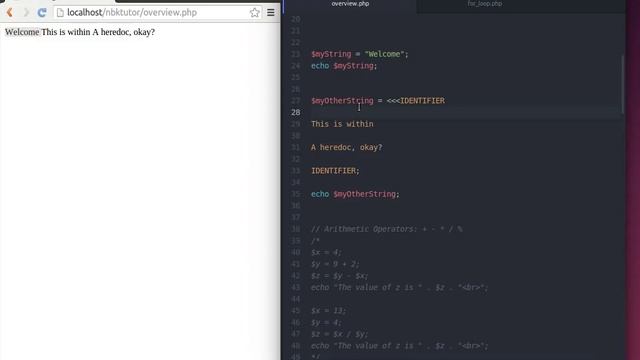Click the Arithmetic Operators comment line
Screen dimensions: 640x360
coord(387,229)
